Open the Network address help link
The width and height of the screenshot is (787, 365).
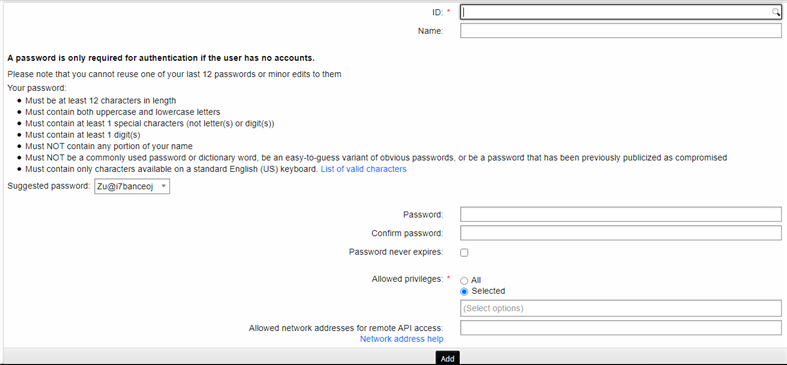point(402,339)
